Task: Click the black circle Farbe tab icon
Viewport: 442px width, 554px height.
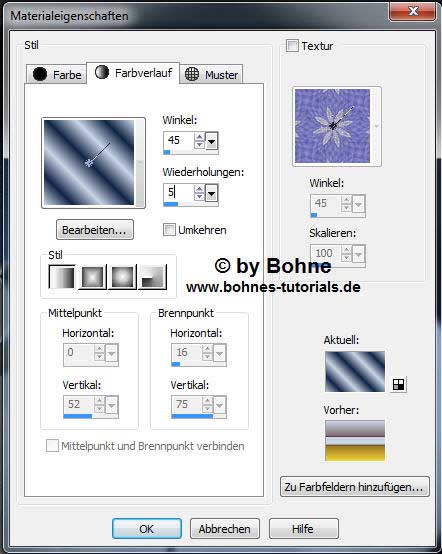Action: pyautogui.click(x=40, y=74)
